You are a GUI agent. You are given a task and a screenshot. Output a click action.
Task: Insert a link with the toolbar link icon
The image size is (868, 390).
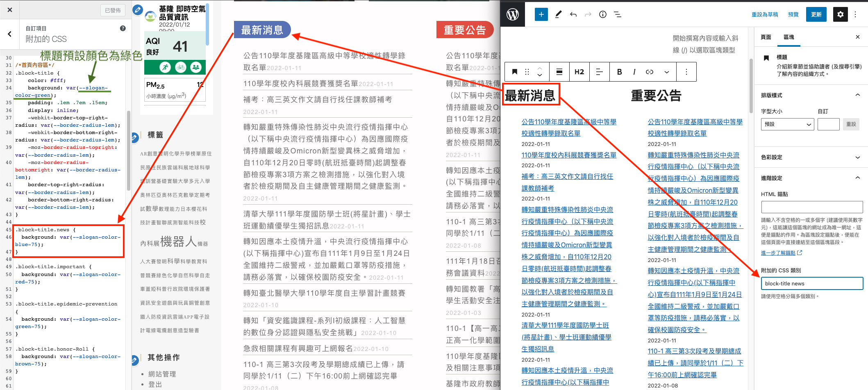(650, 72)
